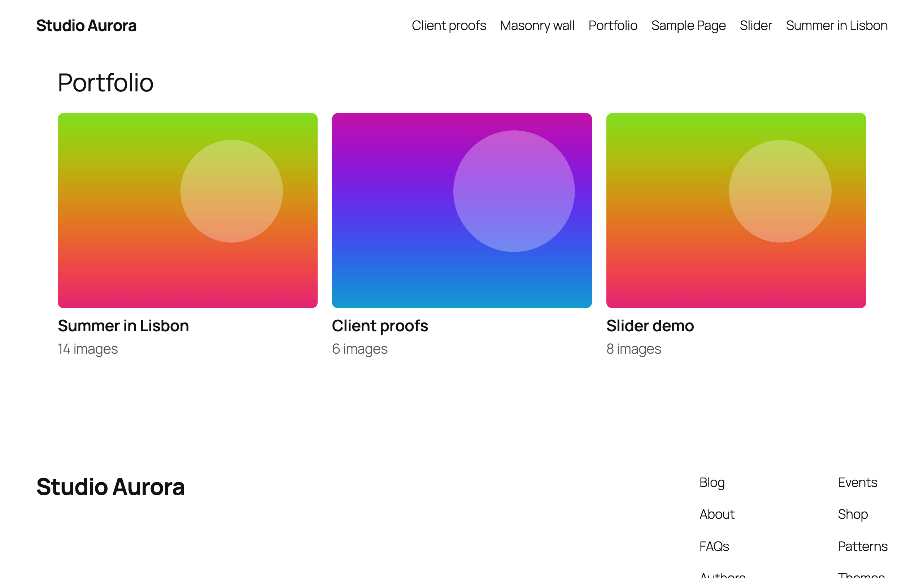Open the Studio Aurora header site title

tap(86, 26)
